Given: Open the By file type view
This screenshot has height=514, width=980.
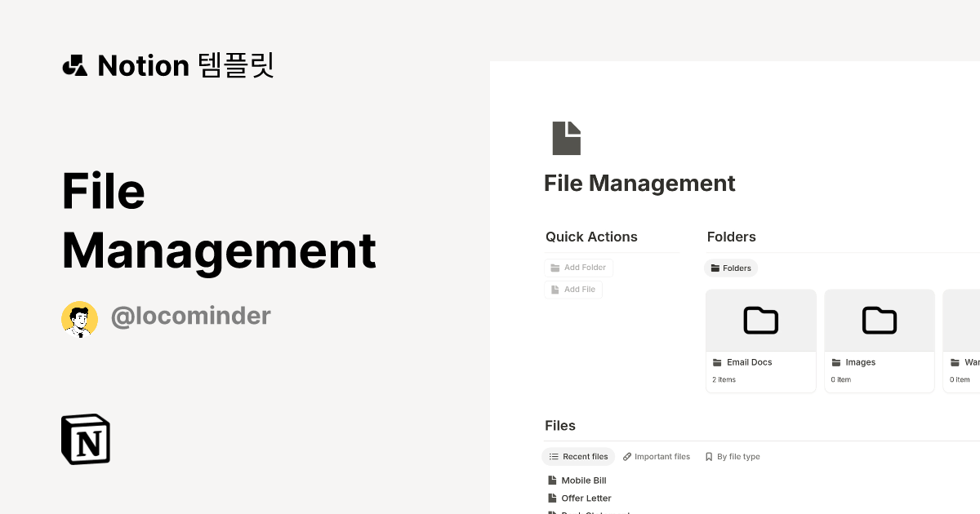Looking at the screenshot, I should (733, 456).
